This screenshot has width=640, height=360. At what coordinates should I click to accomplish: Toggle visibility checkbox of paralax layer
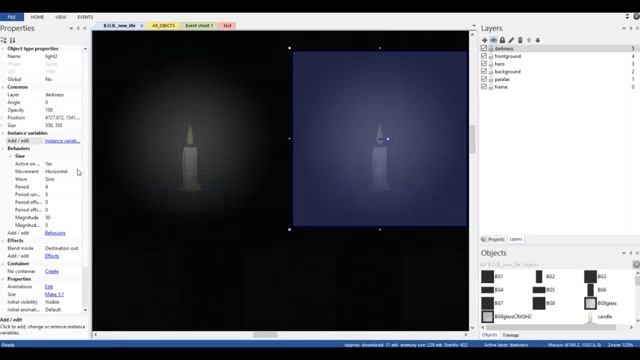[484, 79]
